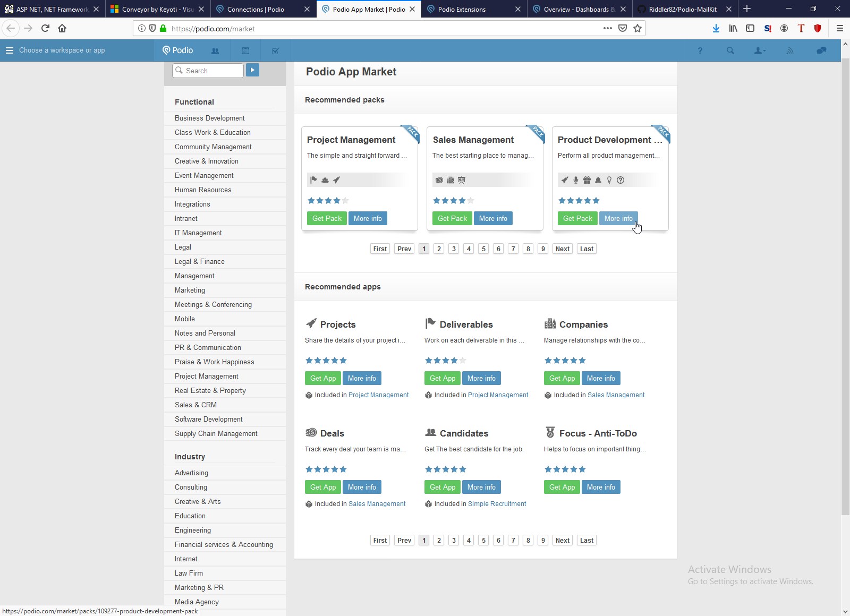Switch to Connections | Podio tab
This screenshot has height=616, width=850.
coord(263,9)
